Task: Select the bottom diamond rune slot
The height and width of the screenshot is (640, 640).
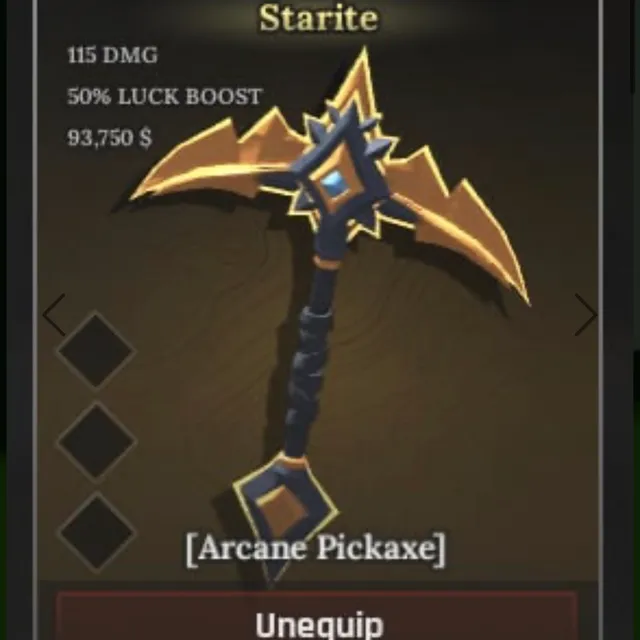Action: tap(96, 531)
